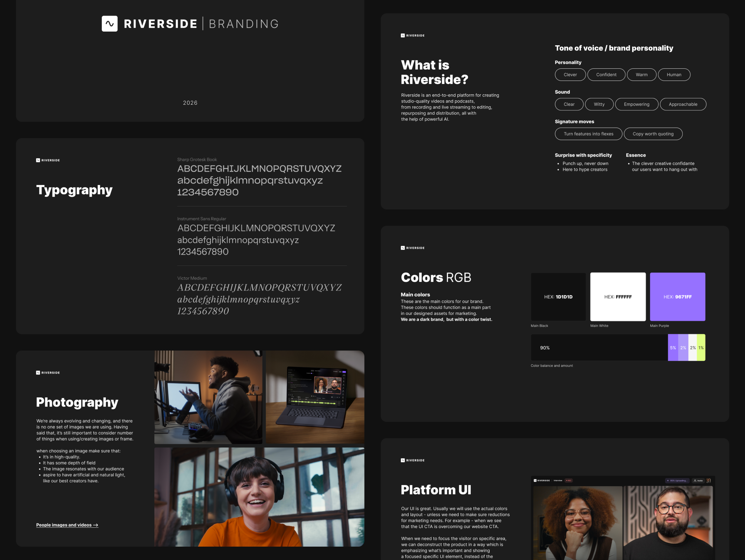
Task: Click the Instrument Sans Regular font label
Action: pyautogui.click(x=202, y=219)
